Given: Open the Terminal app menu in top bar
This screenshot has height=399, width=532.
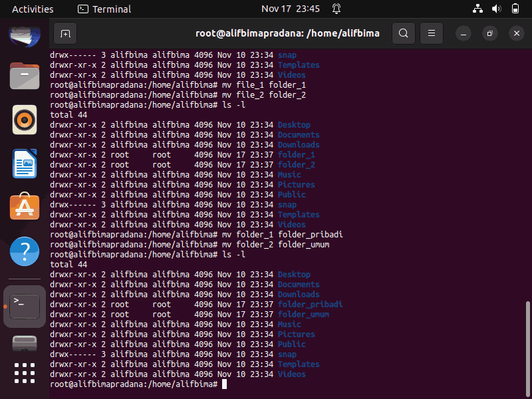Looking at the screenshot, I should pos(104,9).
